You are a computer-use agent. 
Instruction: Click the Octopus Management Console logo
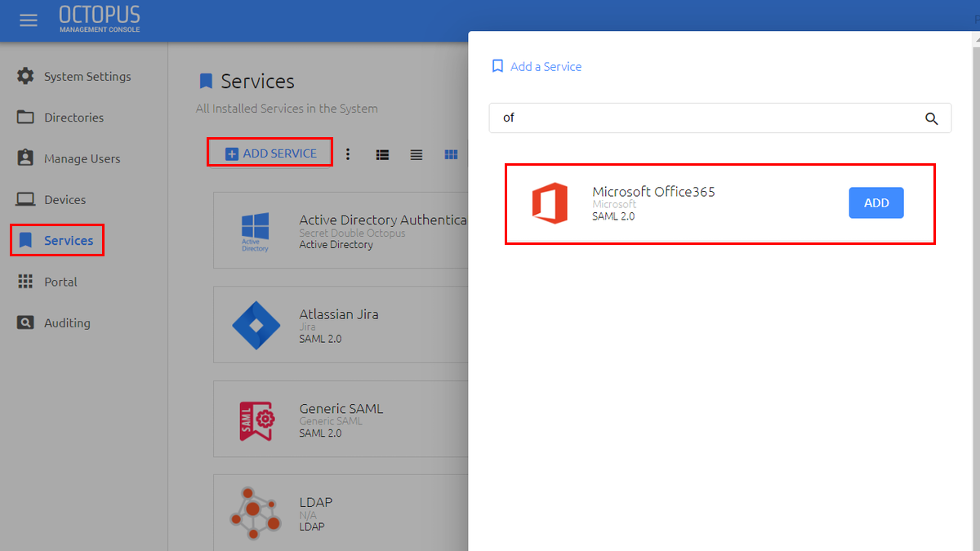point(100,20)
